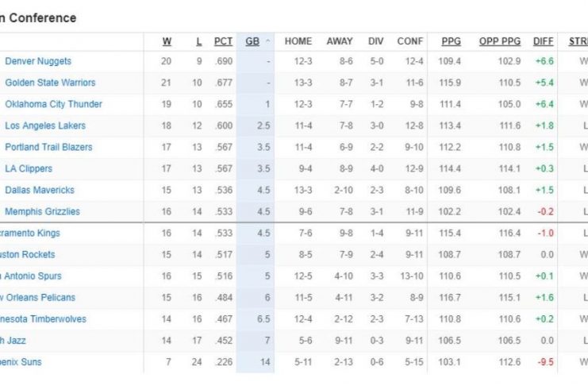Toggle the GB sort arrow icon
This screenshot has height=386, width=588.
(267, 41)
